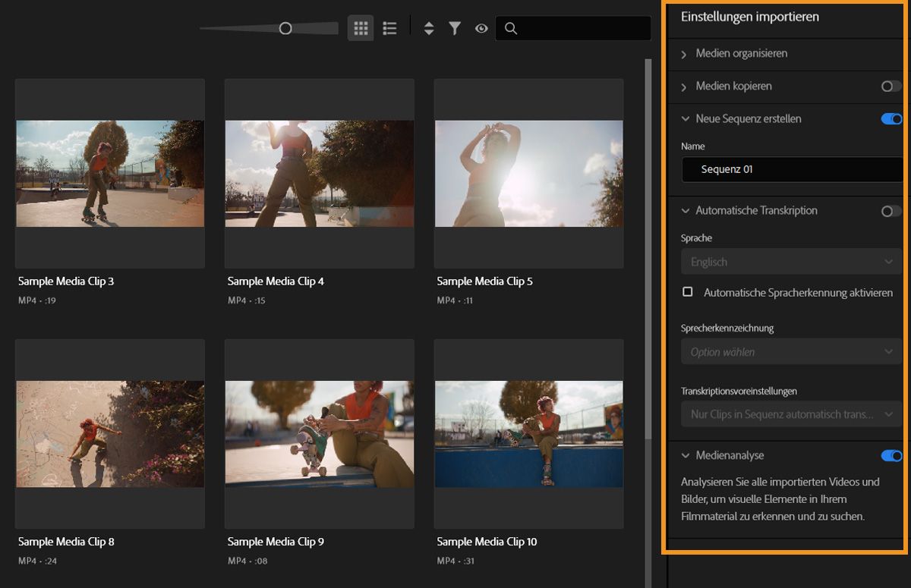Collapse the Medienanalyse section

(x=686, y=455)
